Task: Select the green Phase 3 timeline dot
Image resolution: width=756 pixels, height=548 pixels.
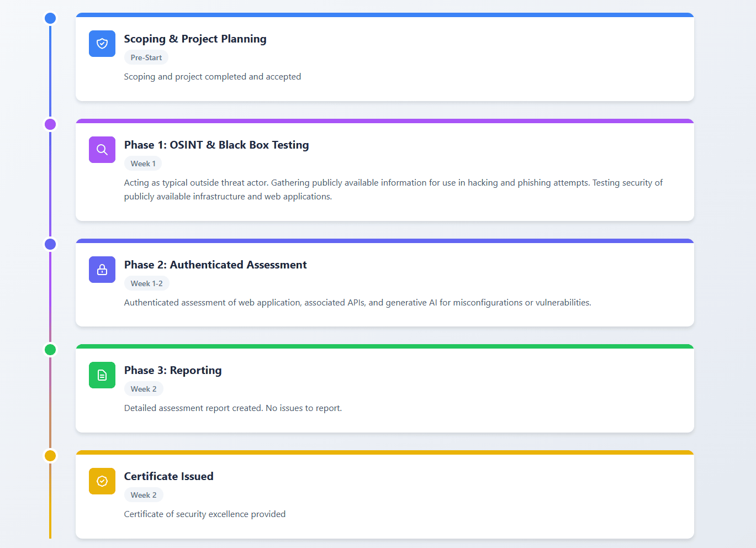Action: click(50, 350)
